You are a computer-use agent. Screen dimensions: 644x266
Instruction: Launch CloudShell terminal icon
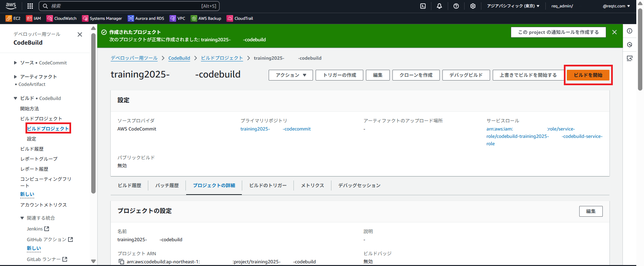point(423,6)
